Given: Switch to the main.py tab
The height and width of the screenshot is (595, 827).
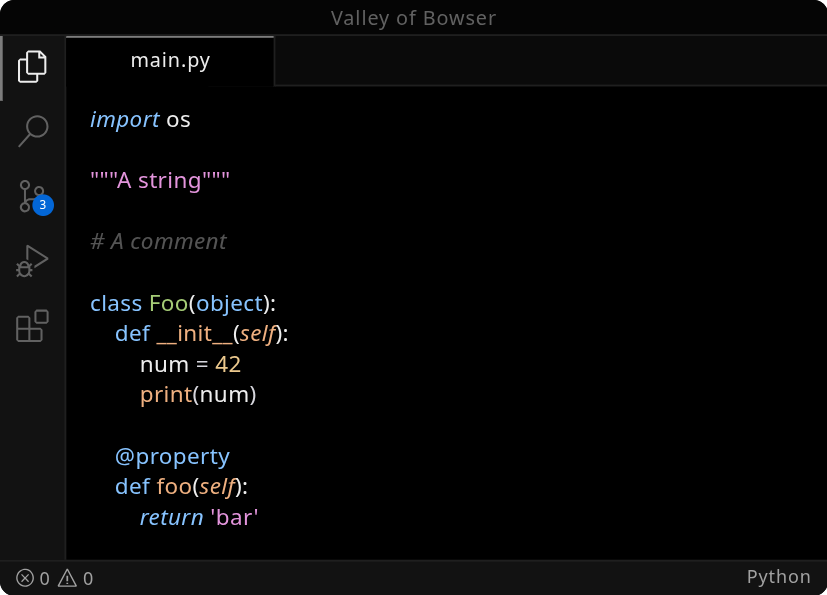Looking at the screenshot, I should (x=169, y=60).
